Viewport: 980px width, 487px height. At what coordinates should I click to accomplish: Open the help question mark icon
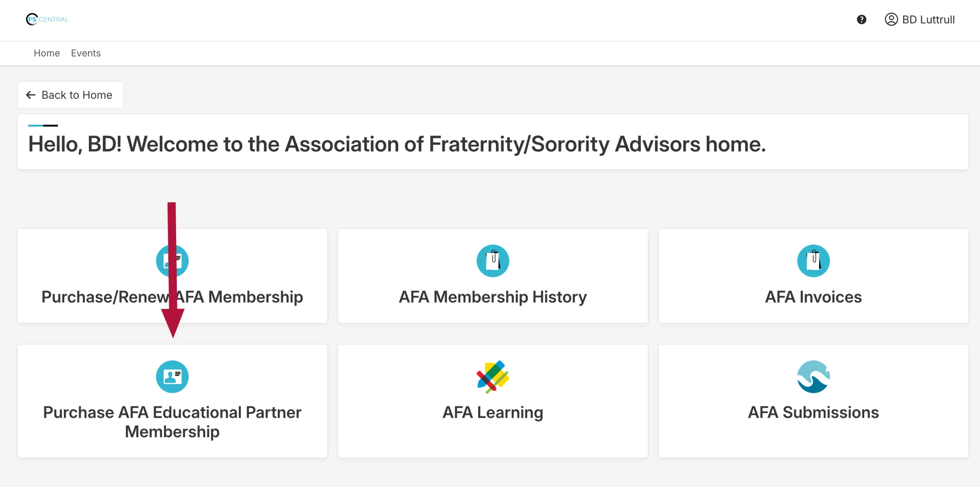pyautogui.click(x=861, y=20)
